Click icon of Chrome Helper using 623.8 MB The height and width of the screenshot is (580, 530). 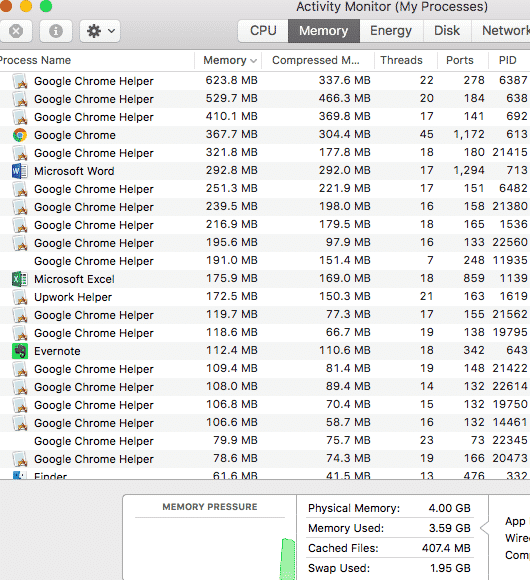(20, 81)
